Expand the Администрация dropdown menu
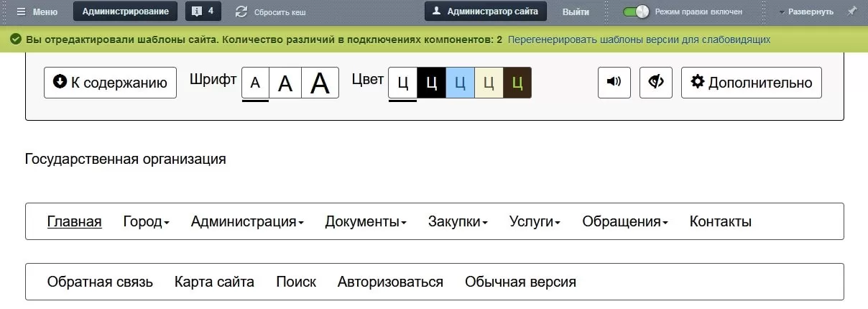The width and height of the screenshot is (868, 309). tap(247, 221)
